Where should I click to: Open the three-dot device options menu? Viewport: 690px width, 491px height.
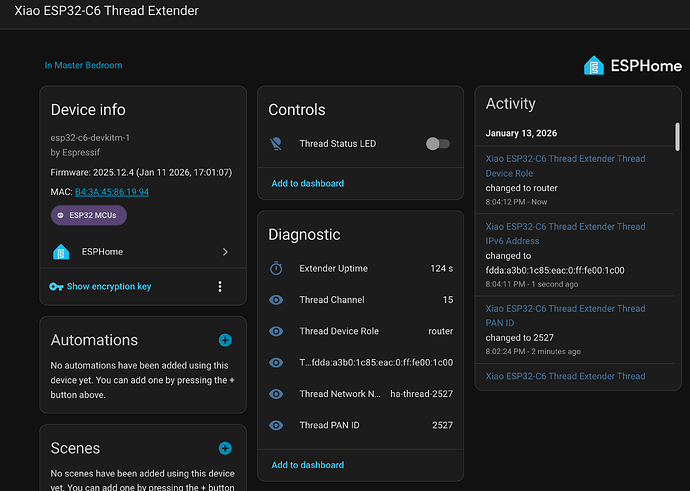(x=220, y=287)
